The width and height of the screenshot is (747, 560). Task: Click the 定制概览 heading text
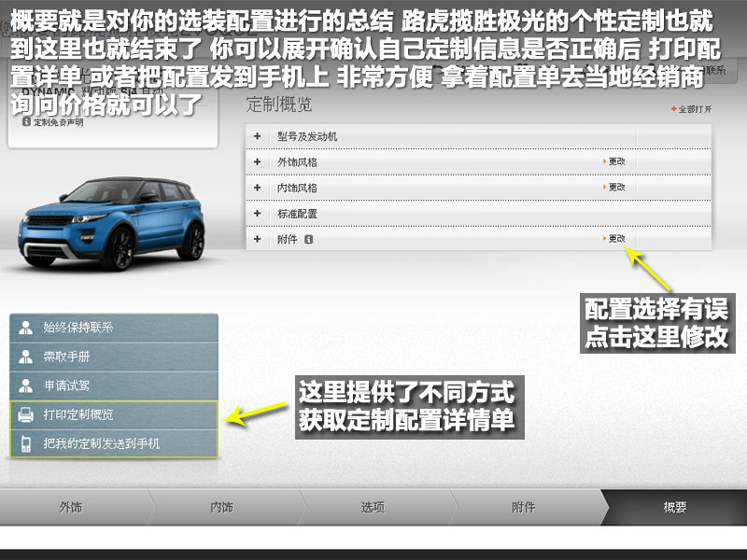(278, 105)
